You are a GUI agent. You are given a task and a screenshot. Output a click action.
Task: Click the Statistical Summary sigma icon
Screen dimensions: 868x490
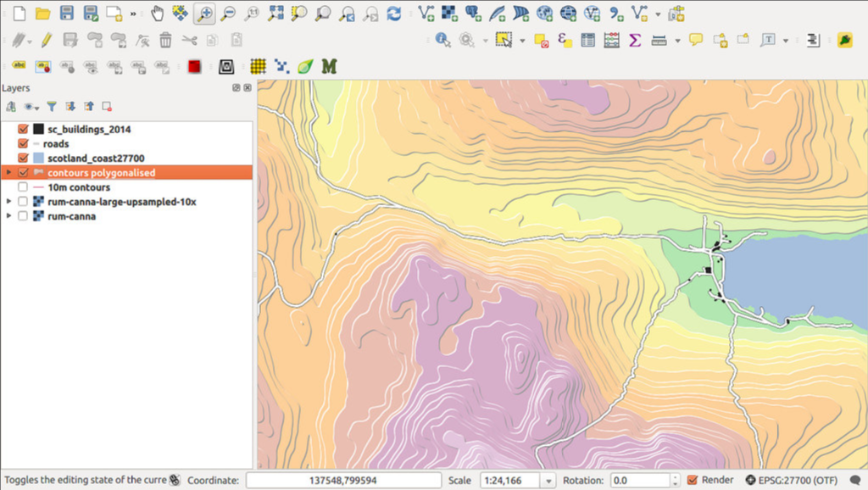coord(634,40)
